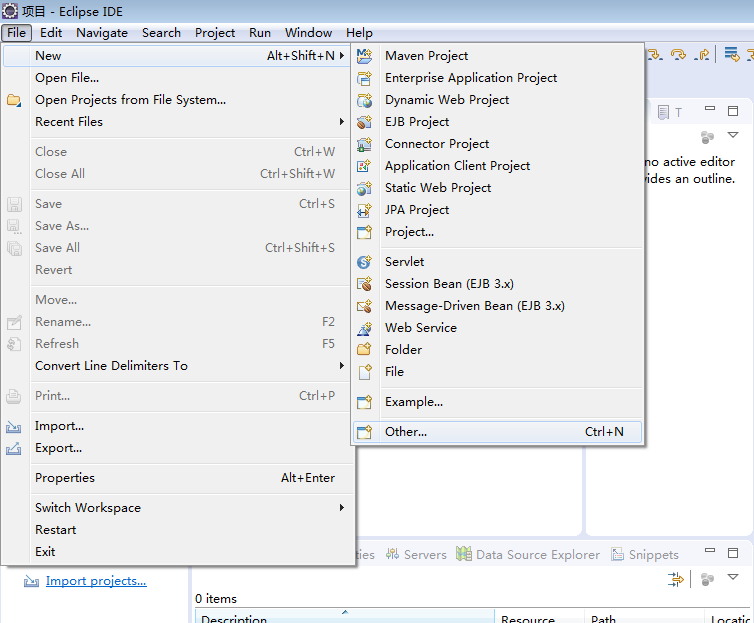
Task: Click the Connector Project icon
Action: (x=364, y=144)
